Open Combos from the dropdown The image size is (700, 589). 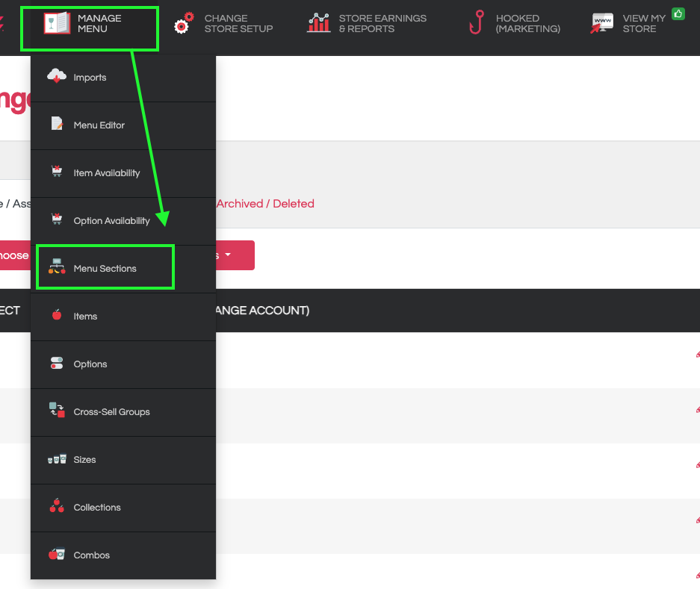point(123,555)
